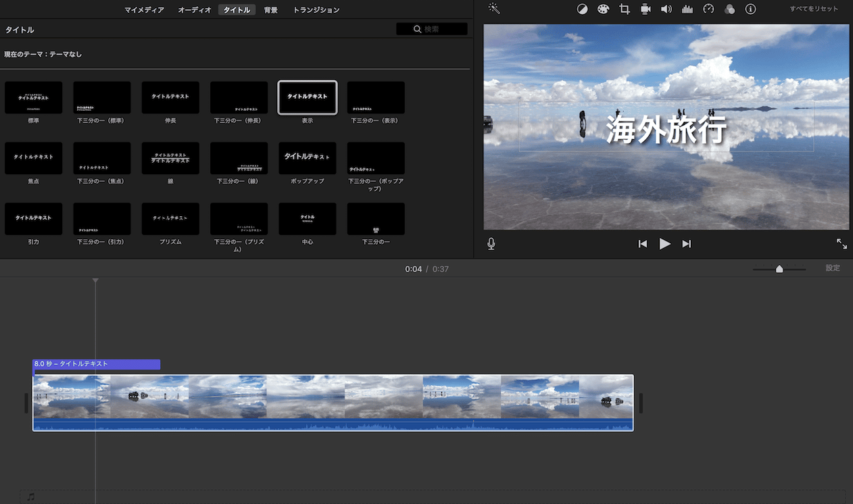
Task: Skip to next clip in the viewer
Action: (687, 244)
